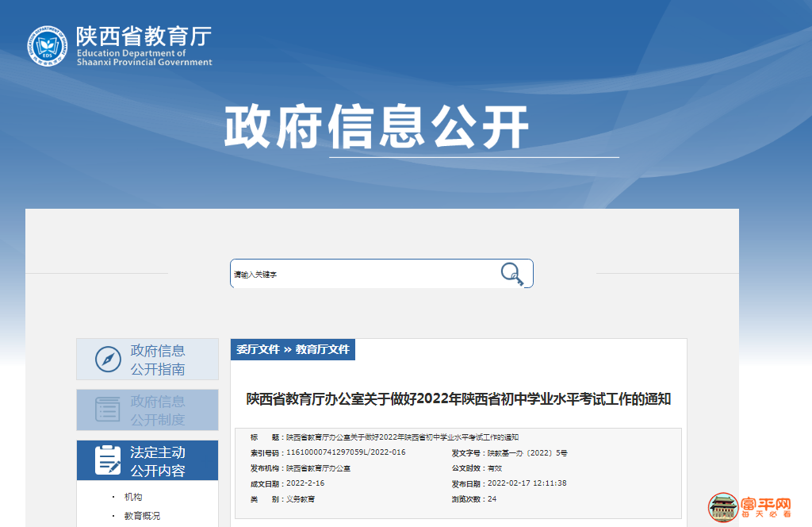Go to 委厅文件 in the breadcrumb

tap(259, 349)
